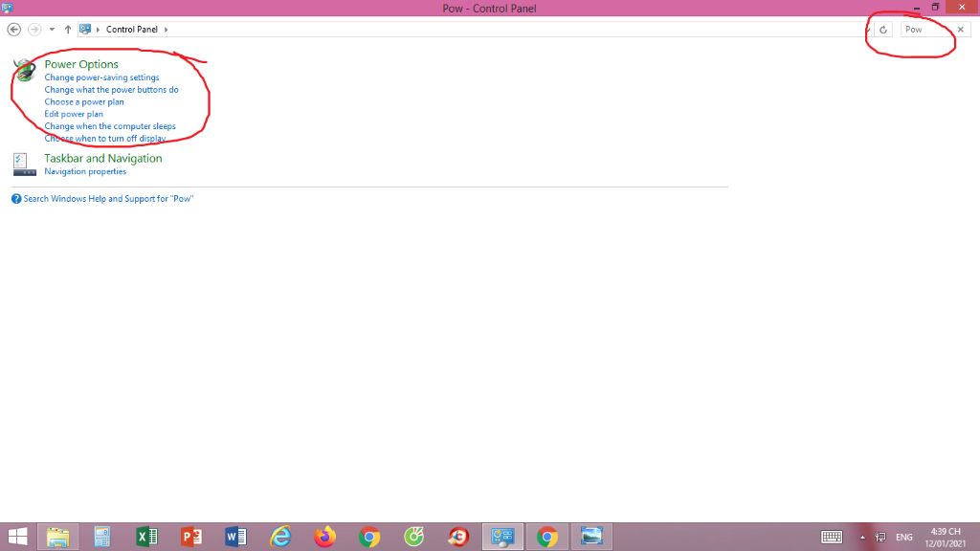The width and height of the screenshot is (980, 551).
Task: Open the taskbar clock and date
Action: 945,538
